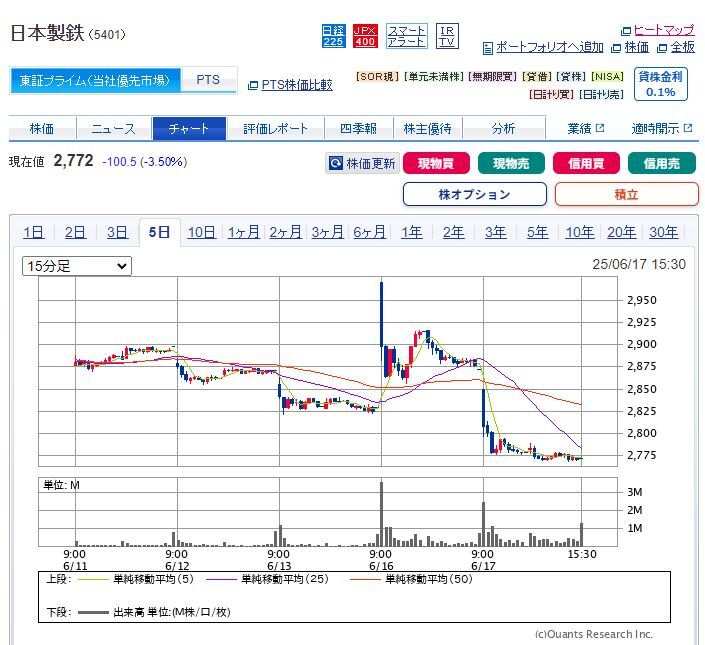
Task: Select the 3年 chart period
Action: (496, 232)
